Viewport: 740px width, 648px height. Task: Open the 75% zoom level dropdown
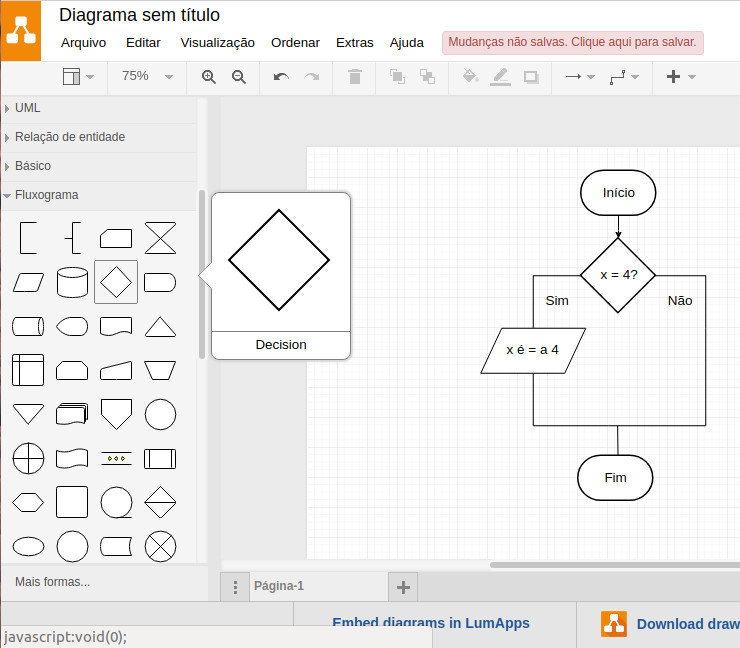click(146, 77)
